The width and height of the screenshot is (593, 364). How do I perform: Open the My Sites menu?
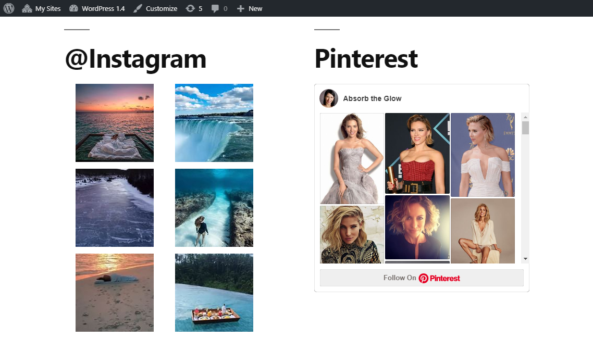click(x=41, y=8)
